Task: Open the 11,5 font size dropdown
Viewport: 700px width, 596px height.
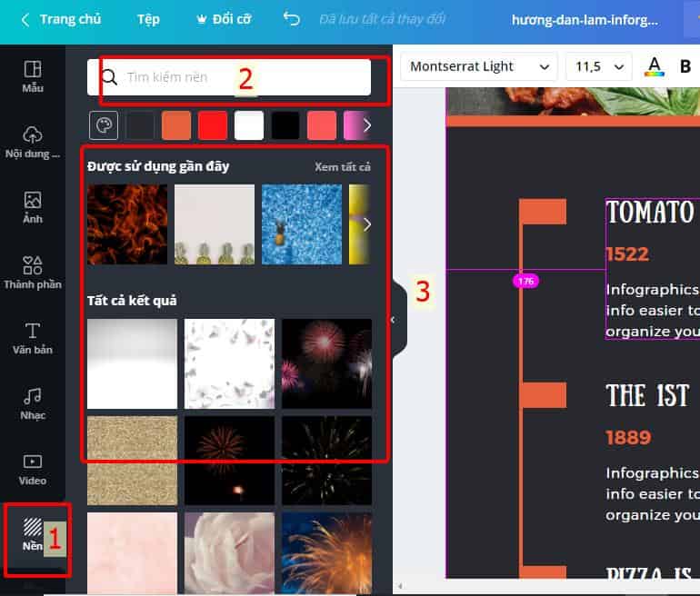Action: pos(597,66)
